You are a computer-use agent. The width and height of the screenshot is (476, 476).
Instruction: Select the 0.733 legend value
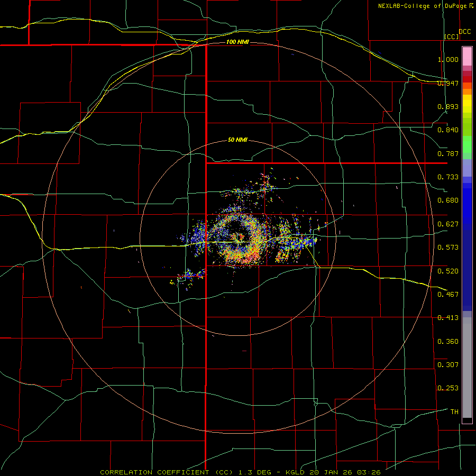tap(448, 177)
